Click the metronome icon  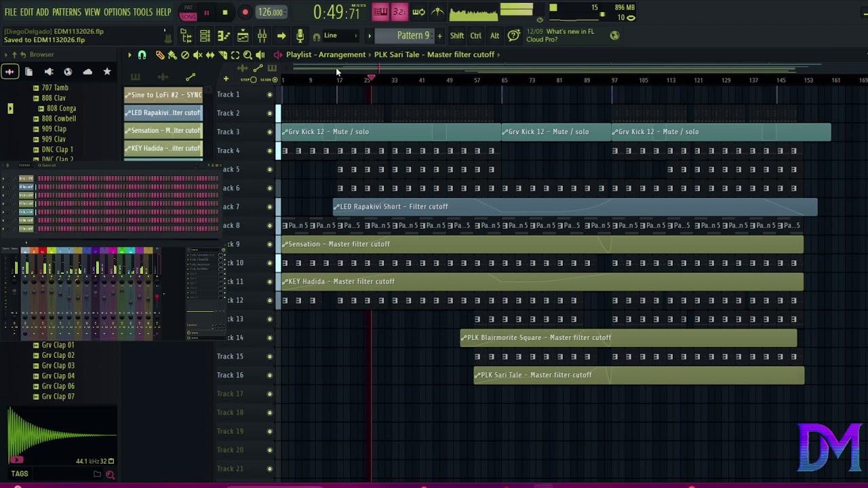(438, 12)
